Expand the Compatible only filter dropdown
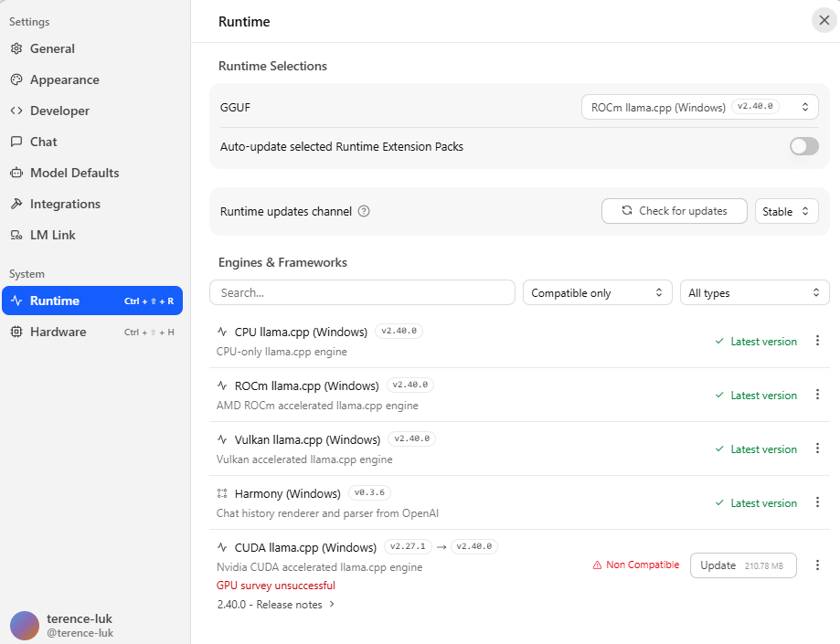This screenshot has width=840, height=644. 597,293
